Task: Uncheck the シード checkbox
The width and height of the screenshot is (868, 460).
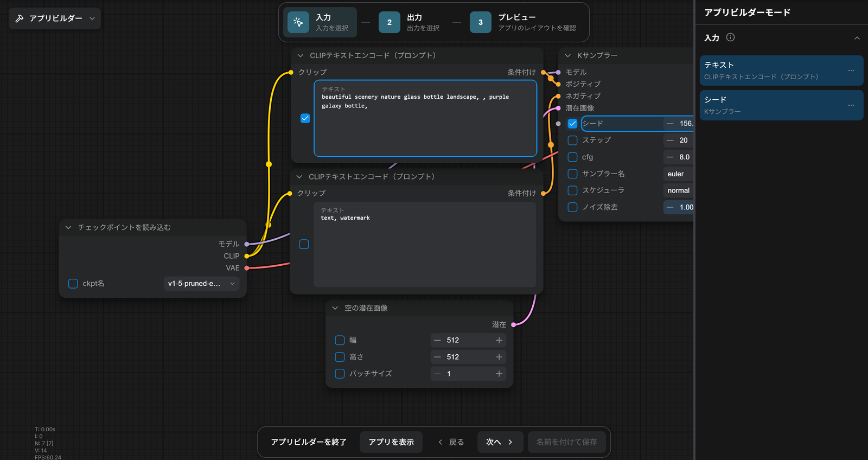Action: pos(572,124)
